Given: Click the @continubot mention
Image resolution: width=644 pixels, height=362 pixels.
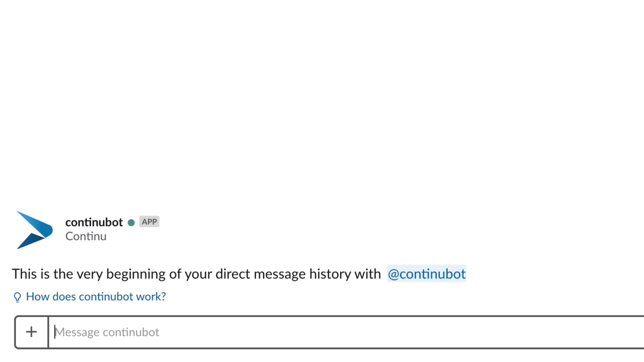Looking at the screenshot, I should coord(426,274).
